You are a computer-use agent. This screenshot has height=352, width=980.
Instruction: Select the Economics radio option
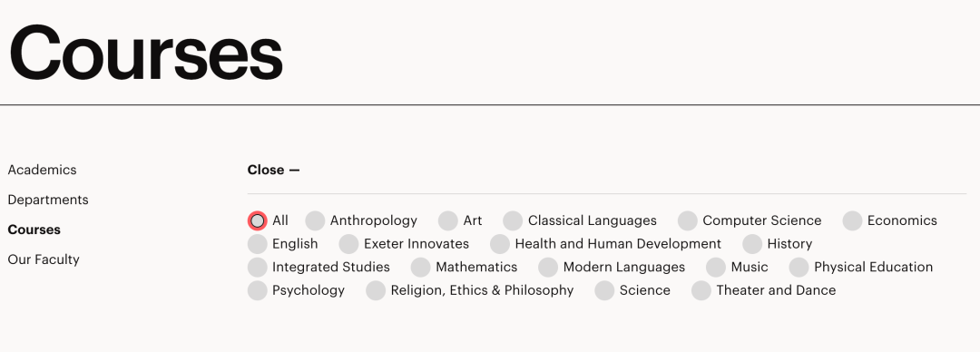click(x=852, y=220)
